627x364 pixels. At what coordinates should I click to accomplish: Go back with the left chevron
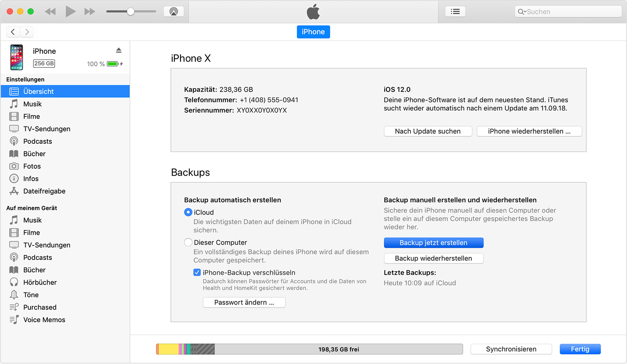tap(13, 32)
